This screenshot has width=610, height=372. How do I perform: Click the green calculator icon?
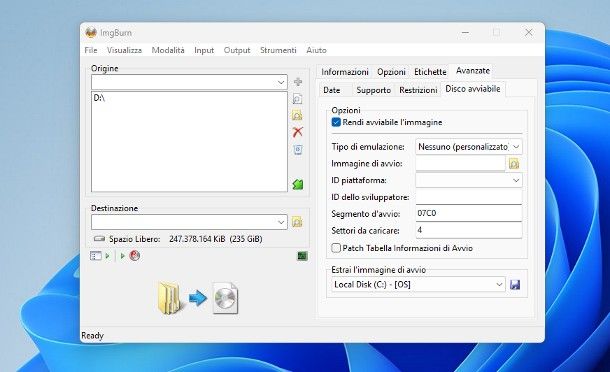(x=302, y=256)
